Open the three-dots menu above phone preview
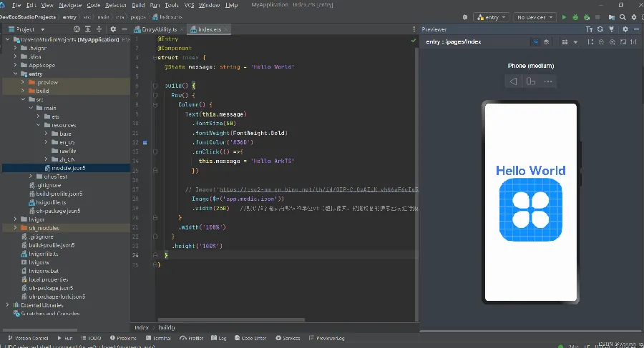This screenshot has height=348, width=644. pyautogui.click(x=548, y=81)
